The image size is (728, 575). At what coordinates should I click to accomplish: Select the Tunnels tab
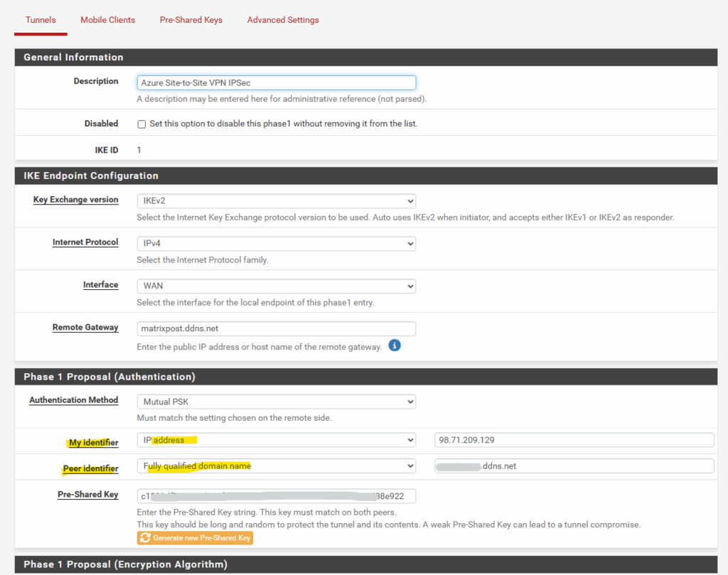click(x=41, y=20)
